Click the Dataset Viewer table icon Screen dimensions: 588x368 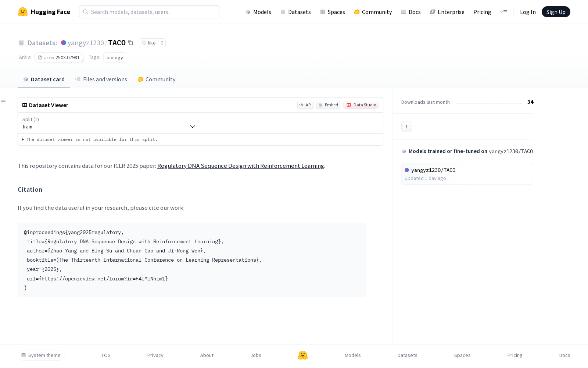25,105
